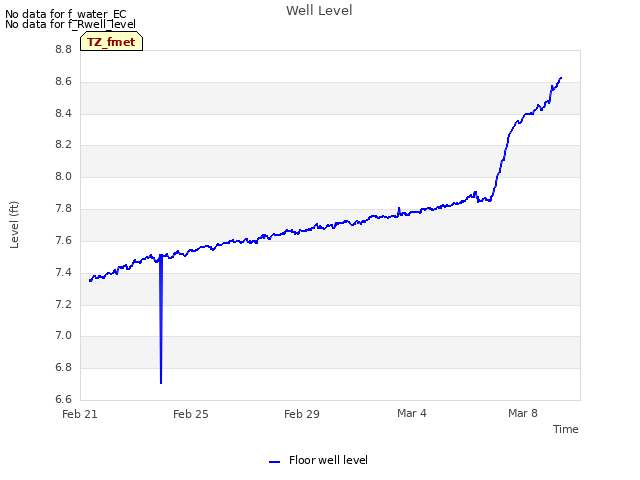Click the 7.0 y-axis tick label
This screenshot has height=480, width=640.
click(x=63, y=336)
